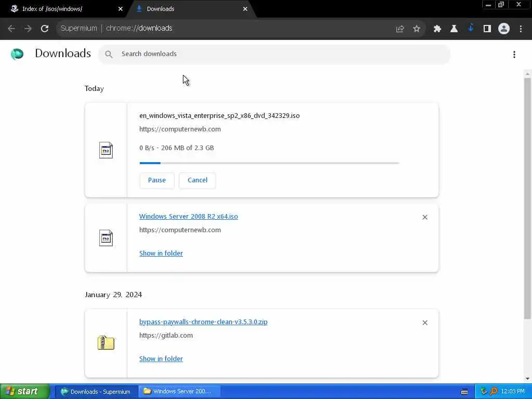Click the Windows Server 2008 R2 file icon
Image resolution: width=532 pixels, height=399 pixels.
tap(106, 238)
